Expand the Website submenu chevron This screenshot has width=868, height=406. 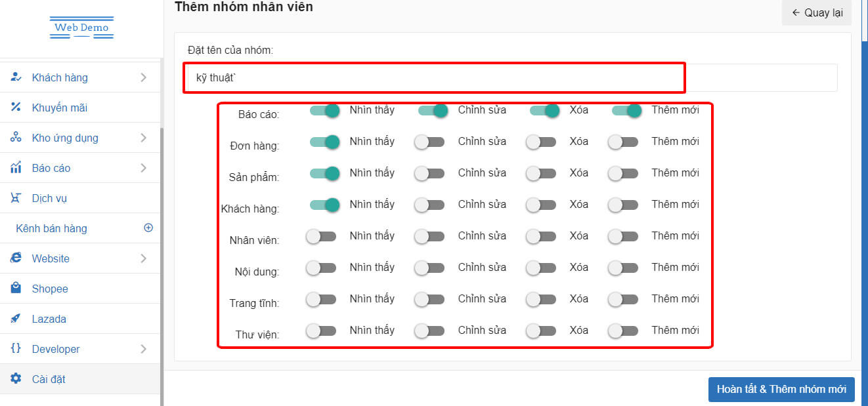tap(143, 258)
